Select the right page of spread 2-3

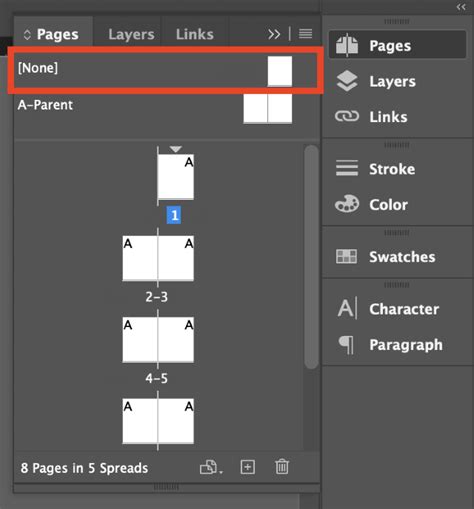pyautogui.click(x=176, y=258)
